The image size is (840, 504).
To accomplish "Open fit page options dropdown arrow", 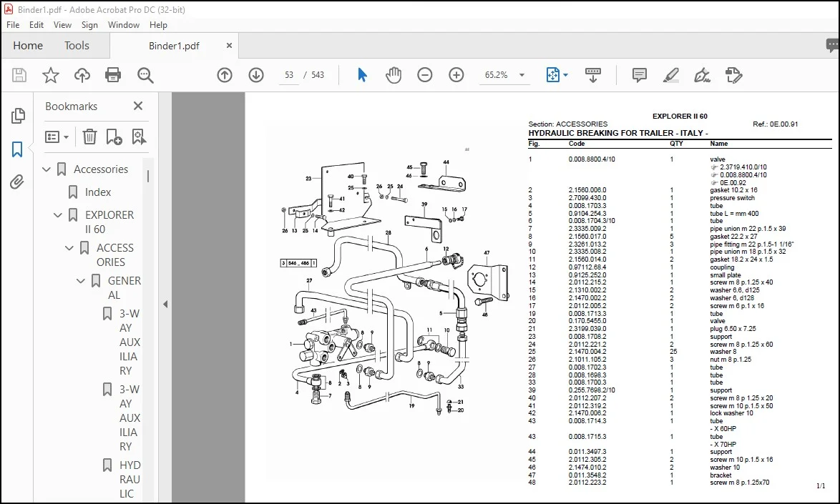I will pos(566,75).
